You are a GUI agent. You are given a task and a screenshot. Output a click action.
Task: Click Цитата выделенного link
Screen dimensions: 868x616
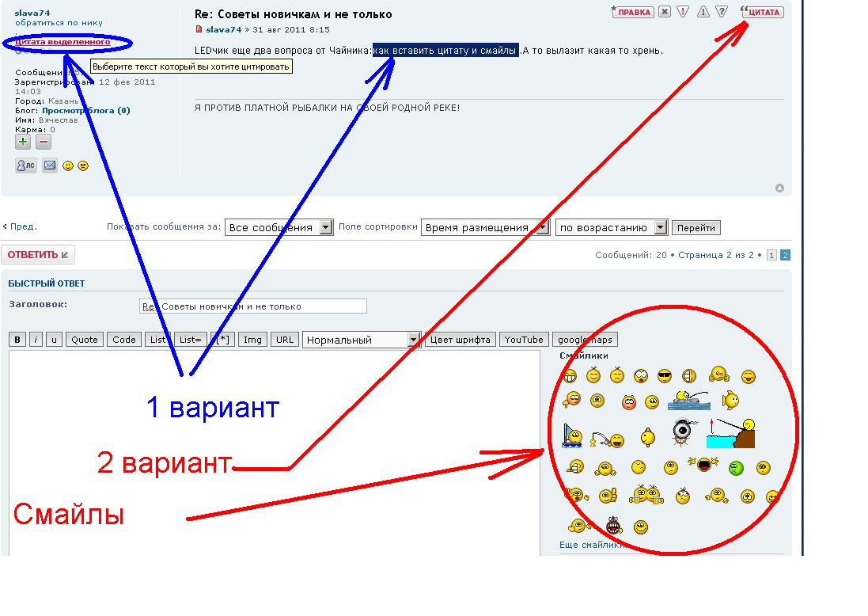tap(63, 41)
